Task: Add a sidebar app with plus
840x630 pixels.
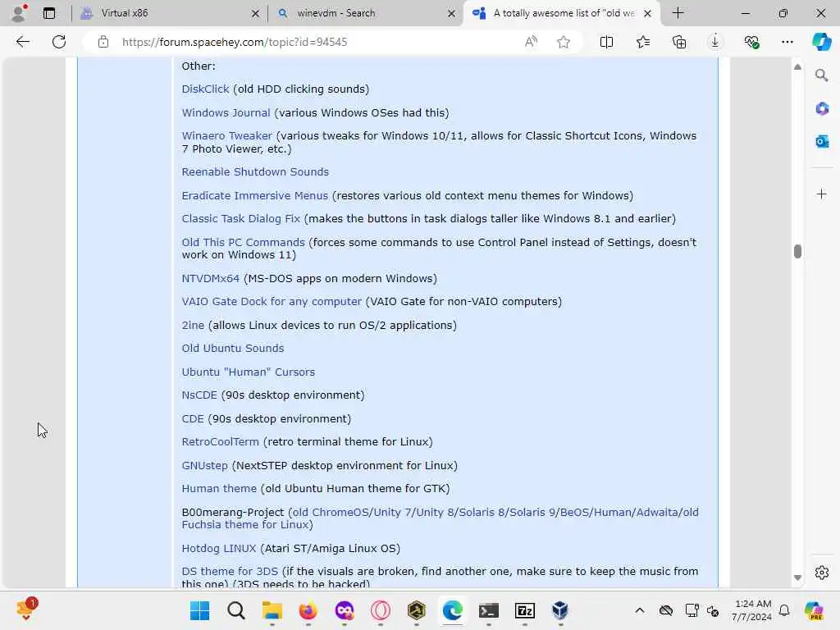Action: 822,194
